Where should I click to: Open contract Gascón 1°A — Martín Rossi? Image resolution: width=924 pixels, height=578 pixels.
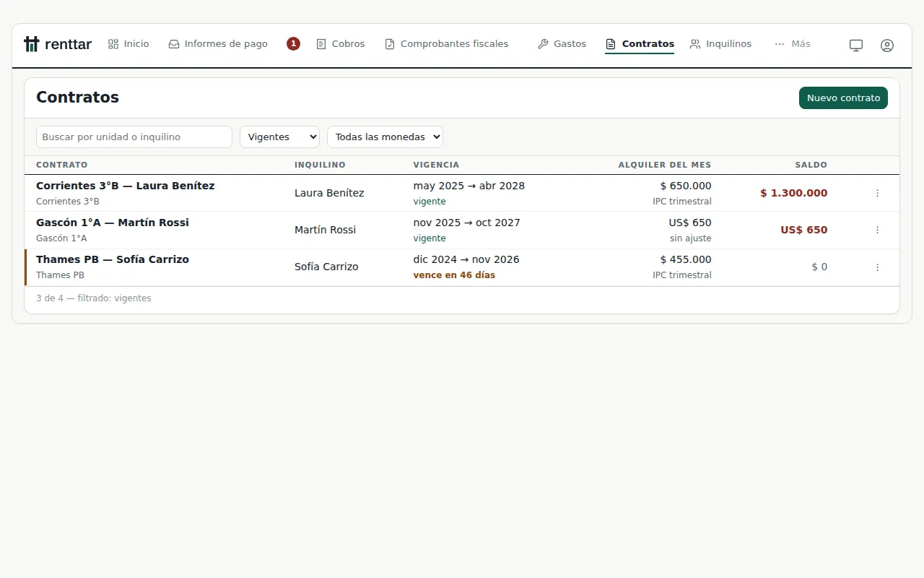click(113, 223)
